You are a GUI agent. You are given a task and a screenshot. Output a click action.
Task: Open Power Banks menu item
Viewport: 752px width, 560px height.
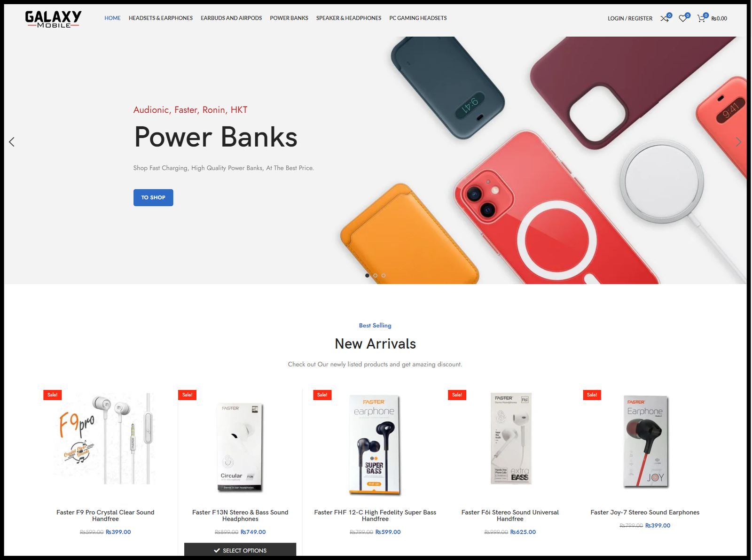click(289, 18)
